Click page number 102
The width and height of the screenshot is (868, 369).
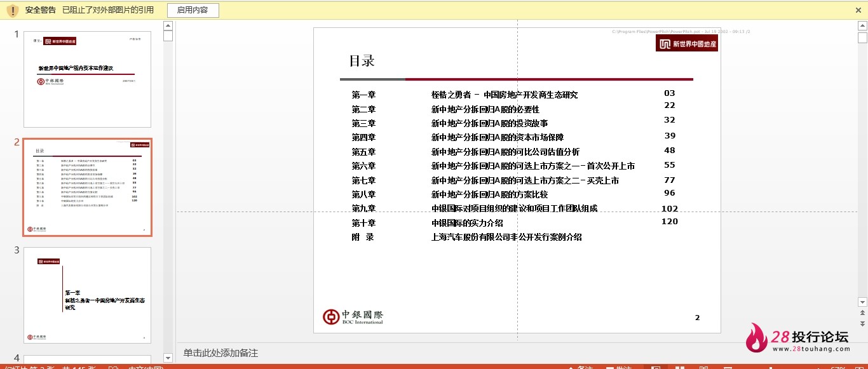(x=670, y=209)
